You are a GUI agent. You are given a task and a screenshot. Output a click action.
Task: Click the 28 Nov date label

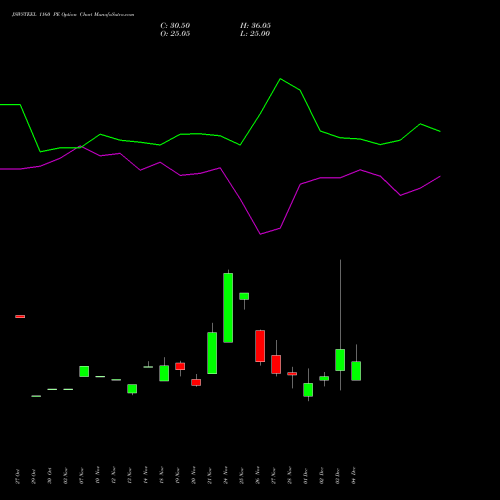coord(290,476)
